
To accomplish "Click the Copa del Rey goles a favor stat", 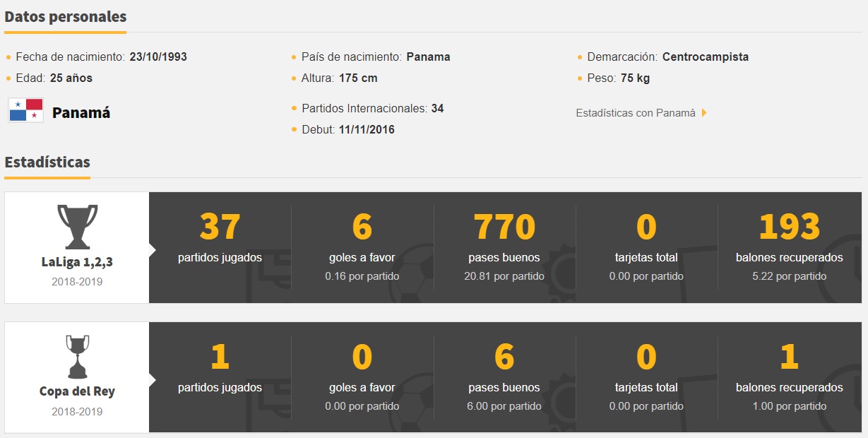I will pos(362,357).
